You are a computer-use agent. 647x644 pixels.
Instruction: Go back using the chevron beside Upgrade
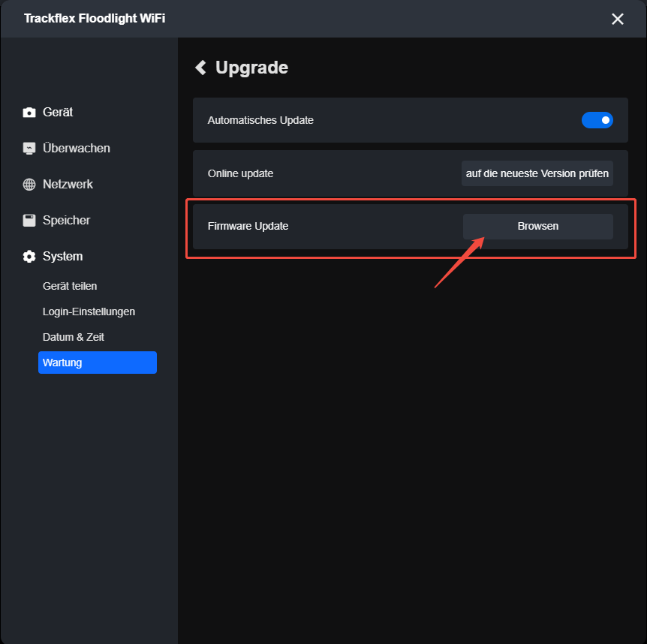tap(200, 68)
